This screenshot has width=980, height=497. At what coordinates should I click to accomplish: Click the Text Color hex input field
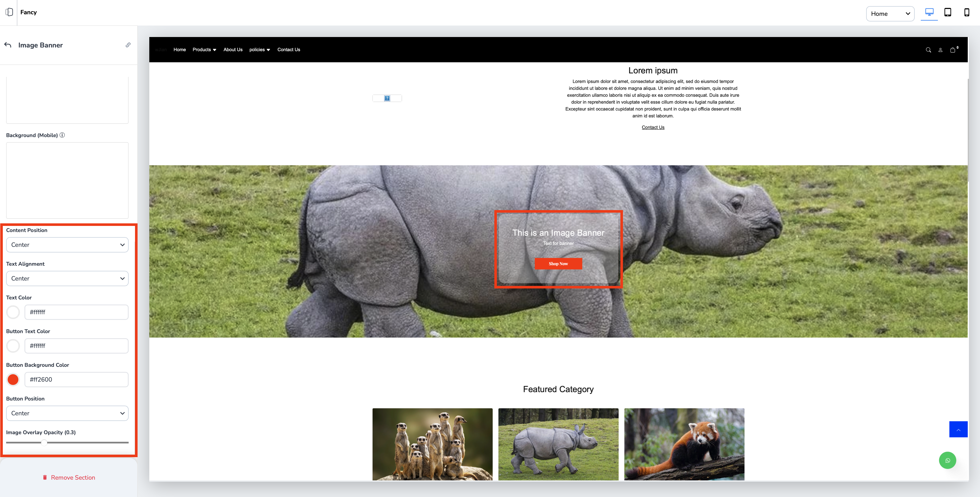click(x=77, y=312)
